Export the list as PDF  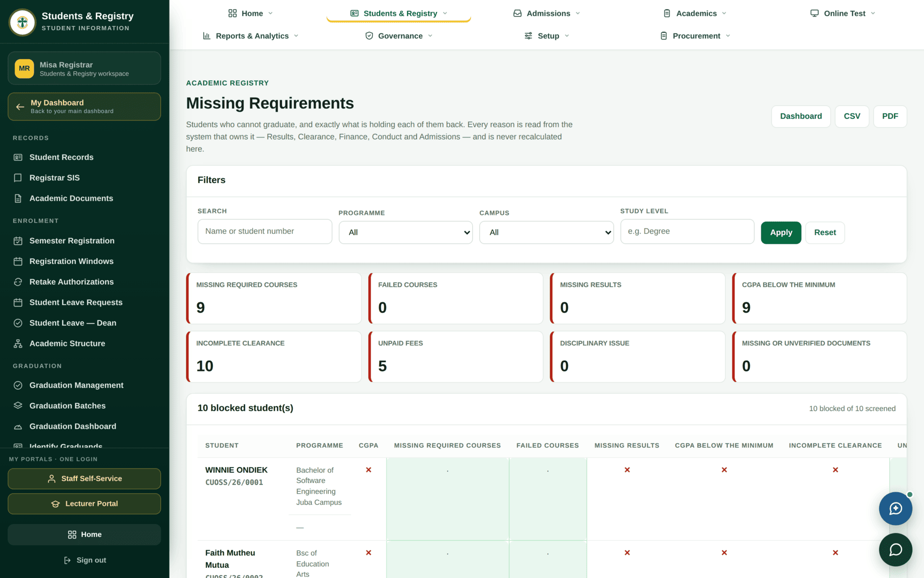coord(890,117)
